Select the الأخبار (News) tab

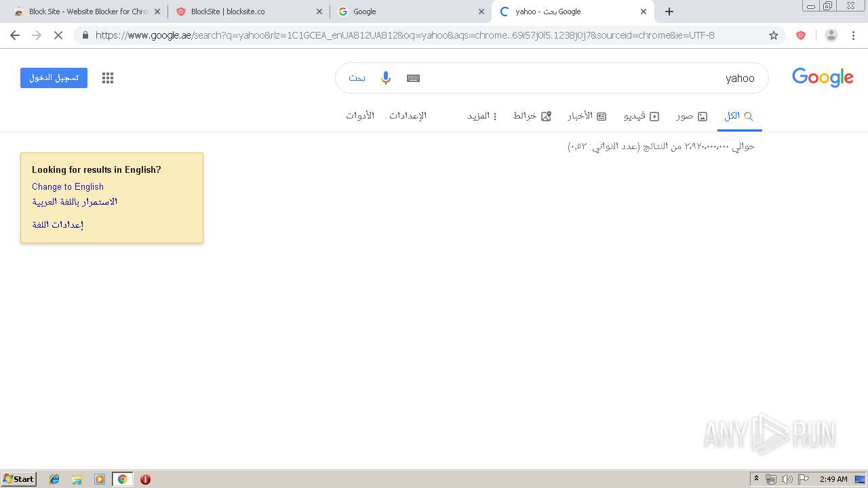[587, 116]
